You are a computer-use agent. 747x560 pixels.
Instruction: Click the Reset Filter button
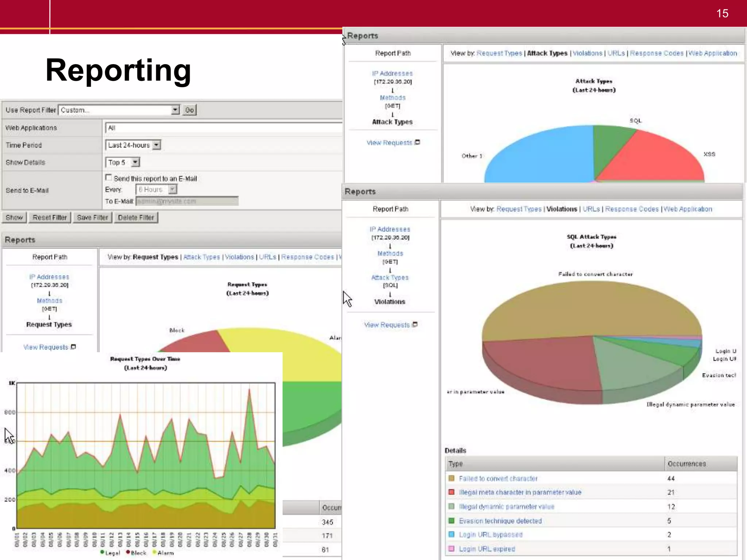pos(50,218)
